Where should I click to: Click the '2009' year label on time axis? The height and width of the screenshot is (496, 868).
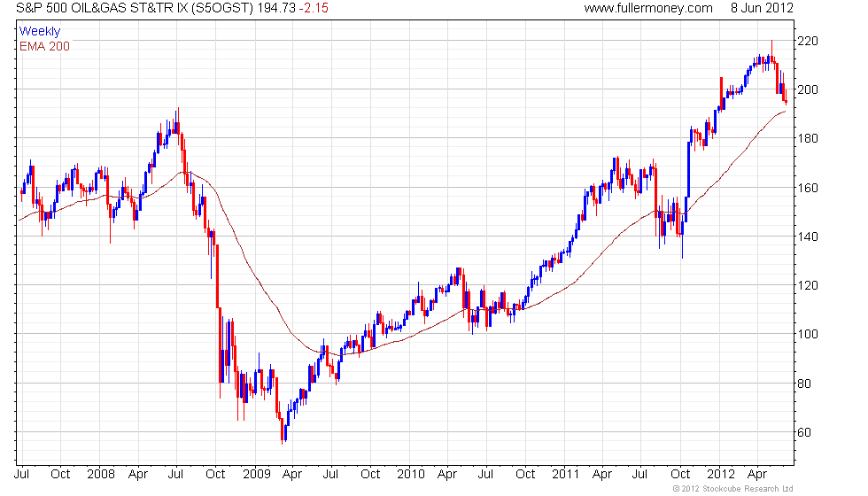coord(256,474)
